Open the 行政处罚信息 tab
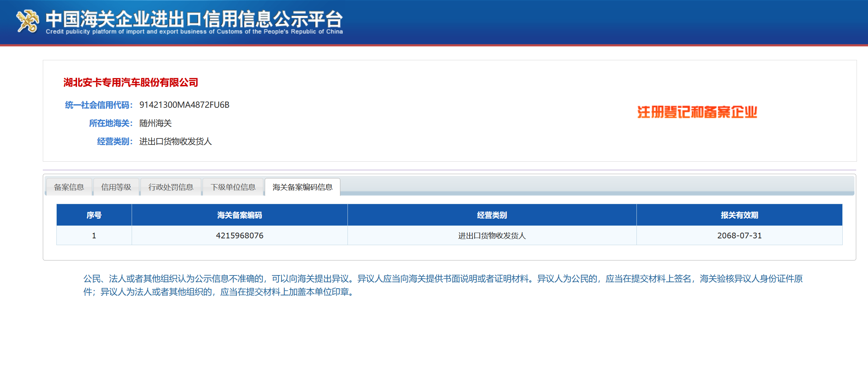Image resolution: width=868 pixels, height=380 pixels. click(171, 187)
